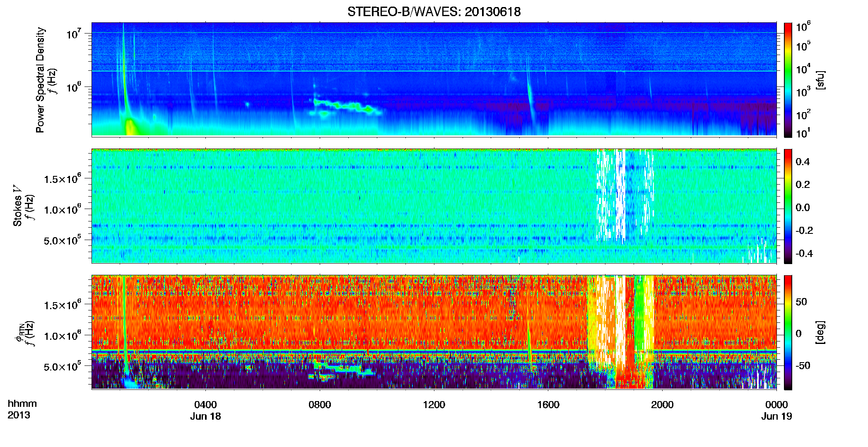868x447 pixels.
Task: Click the 0800 time tick label
Action: (x=320, y=404)
